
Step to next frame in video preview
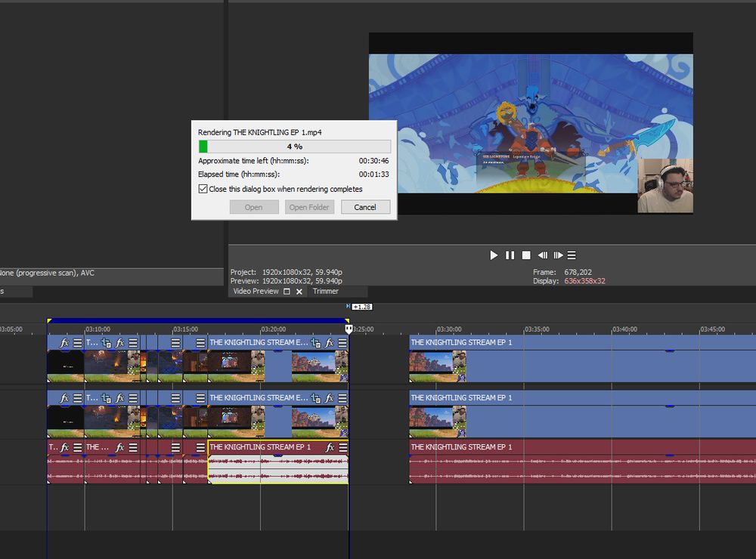tap(559, 255)
